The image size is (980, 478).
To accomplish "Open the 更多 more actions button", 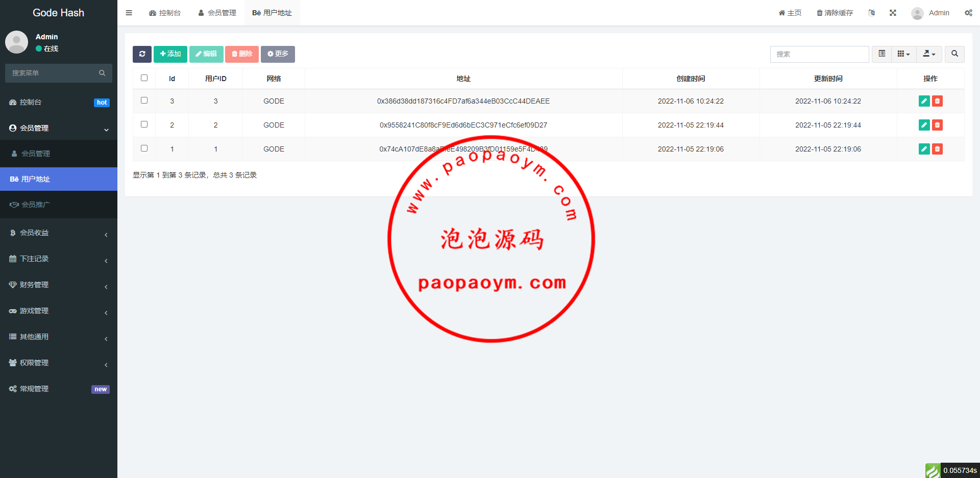I will [x=278, y=54].
